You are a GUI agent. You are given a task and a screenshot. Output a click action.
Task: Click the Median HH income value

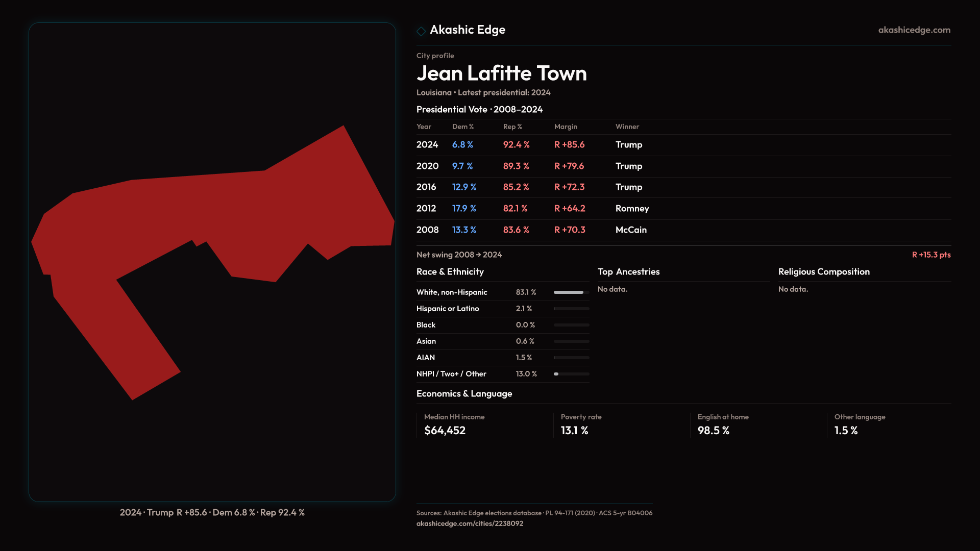445,431
